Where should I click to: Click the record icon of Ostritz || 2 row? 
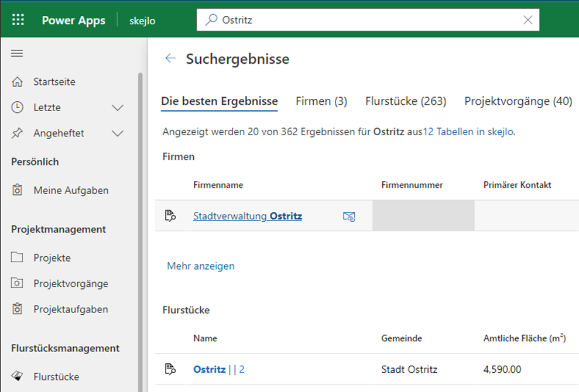pos(170,369)
